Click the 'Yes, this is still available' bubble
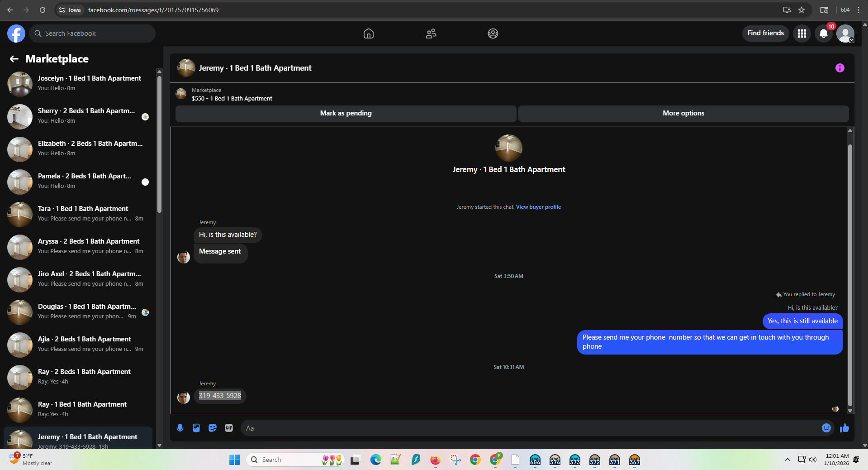Screen dimensions: 868x470 pos(802,321)
